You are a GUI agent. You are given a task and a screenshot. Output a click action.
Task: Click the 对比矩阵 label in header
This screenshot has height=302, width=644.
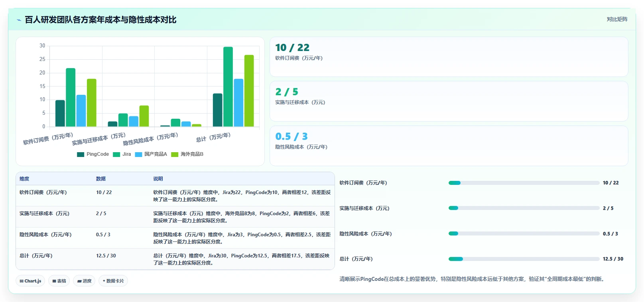[x=617, y=20]
